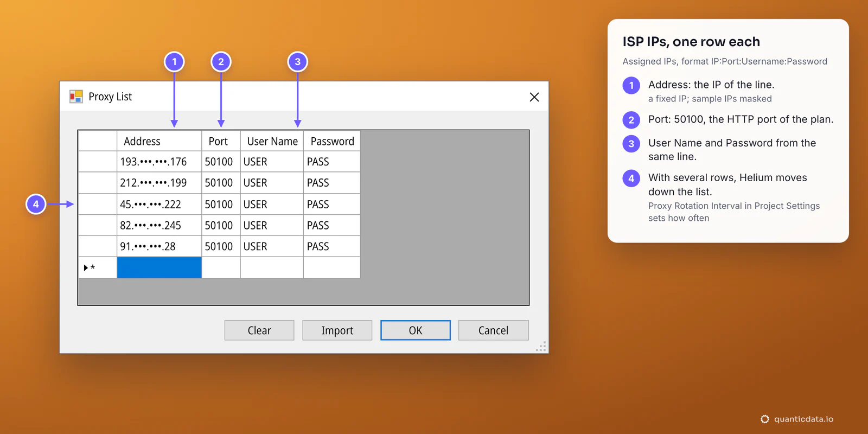
Task: Select the Password column header
Action: 332,141
